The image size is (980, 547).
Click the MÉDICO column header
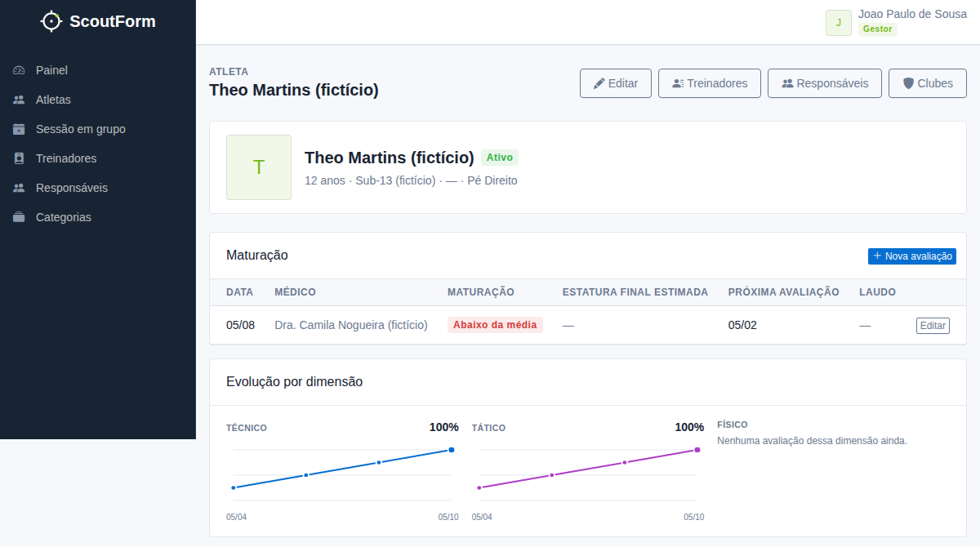click(x=295, y=292)
